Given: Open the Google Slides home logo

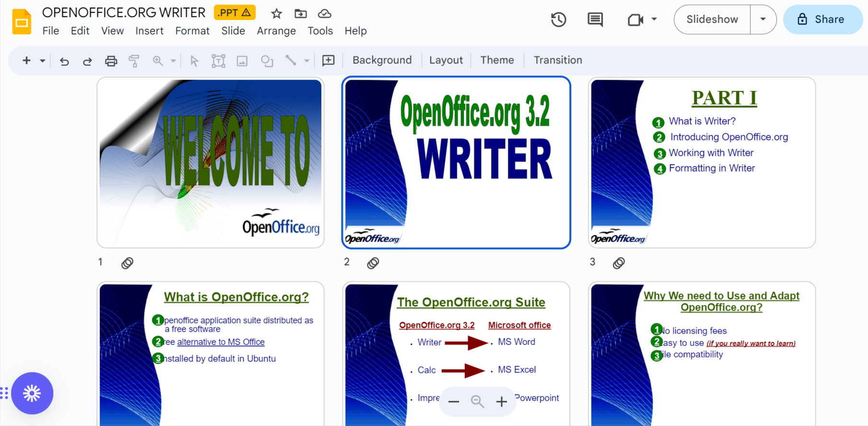Looking at the screenshot, I should coord(22,22).
